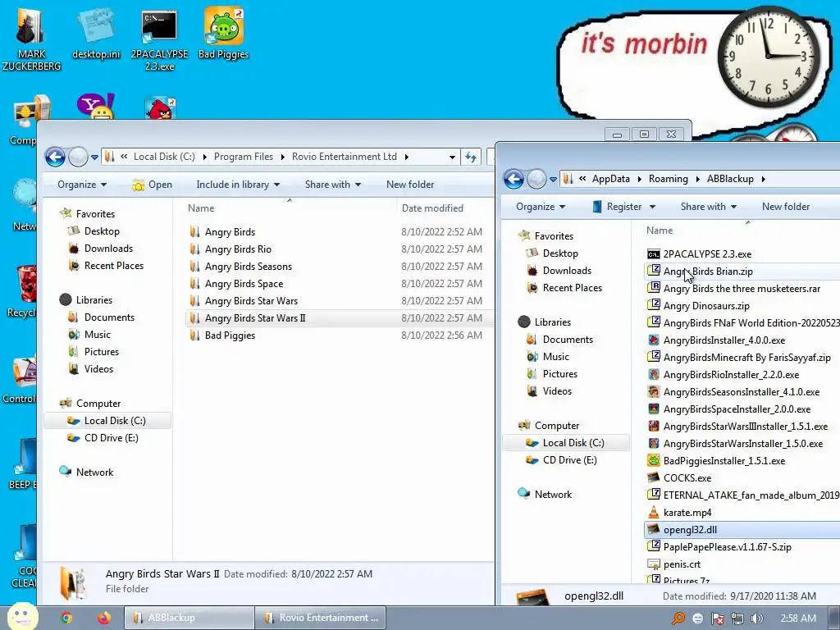This screenshot has width=840, height=630.
Task: Click New folder in ABBlackup toolbar
Action: click(x=785, y=206)
